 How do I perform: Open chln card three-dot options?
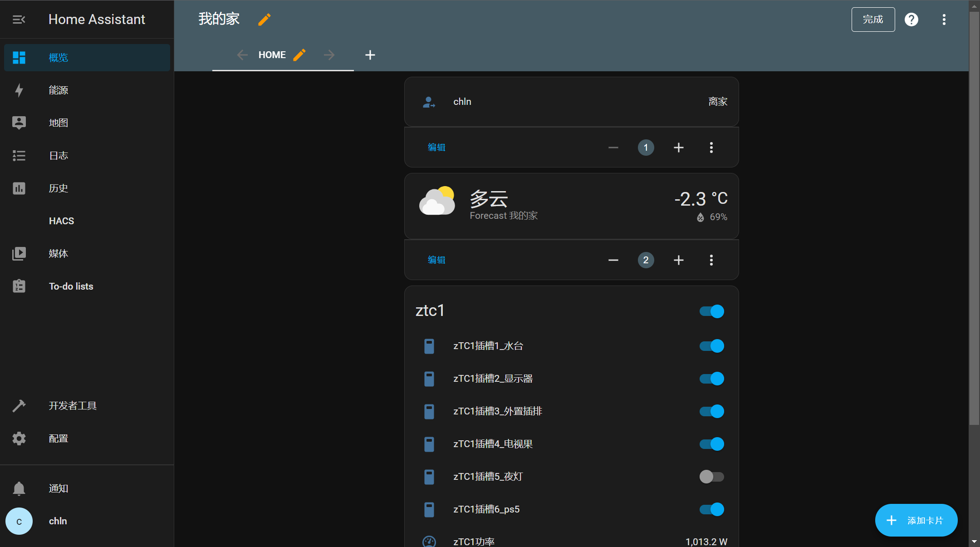pos(711,148)
